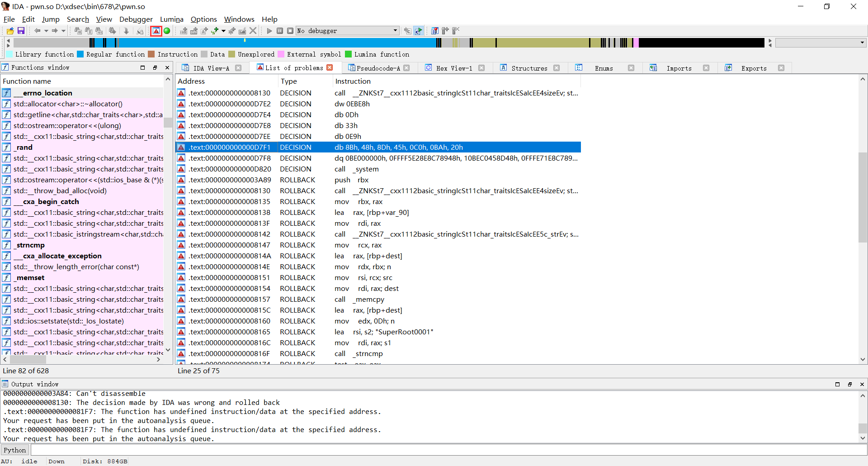Sort problems by Address column header
Viewport: 868px width, 466px height.
pyautogui.click(x=226, y=81)
